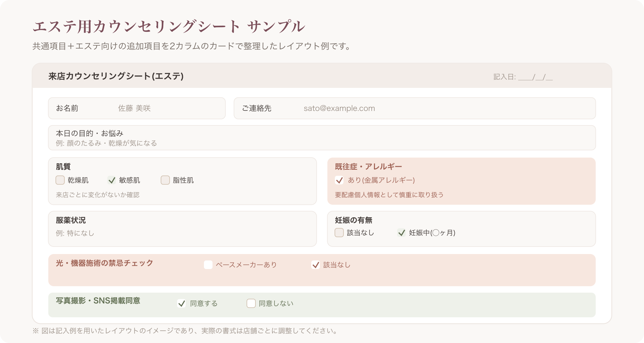The image size is (644, 343).
Task: Click the note 要配慮個人情報として慎重に取り扱う
Action: [x=389, y=195]
